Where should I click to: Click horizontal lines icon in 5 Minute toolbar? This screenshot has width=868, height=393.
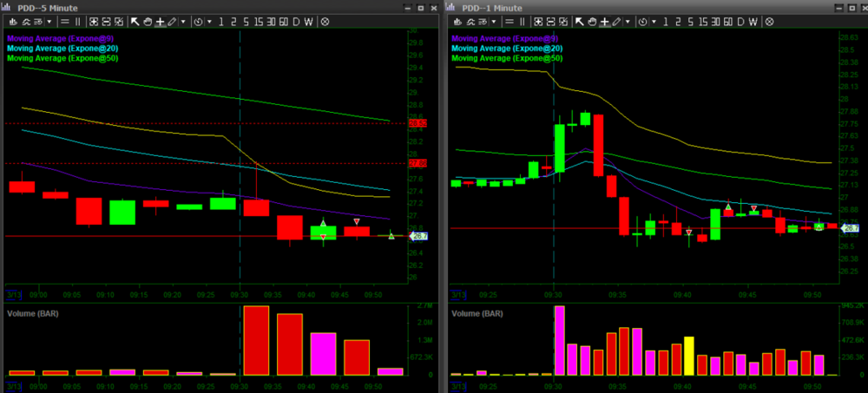(x=64, y=20)
